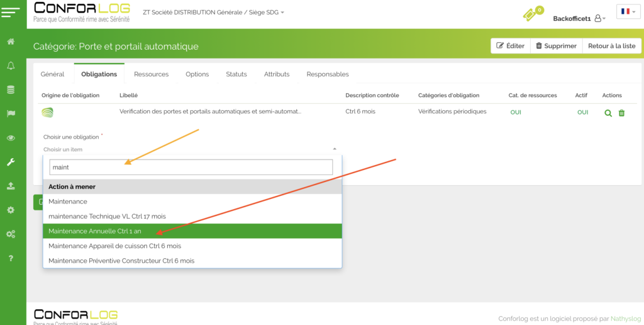The height and width of the screenshot is (325, 644).
Task: Click the Éditer button
Action: (x=510, y=46)
